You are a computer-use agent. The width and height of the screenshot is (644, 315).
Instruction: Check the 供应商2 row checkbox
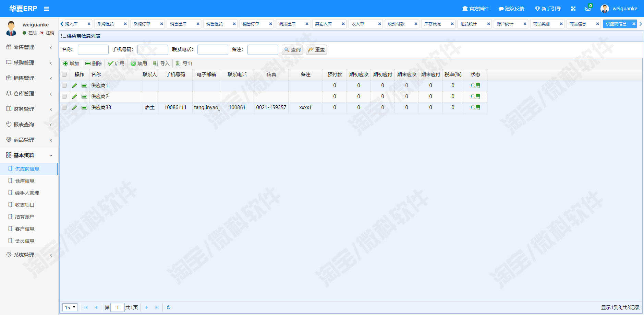(x=64, y=96)
